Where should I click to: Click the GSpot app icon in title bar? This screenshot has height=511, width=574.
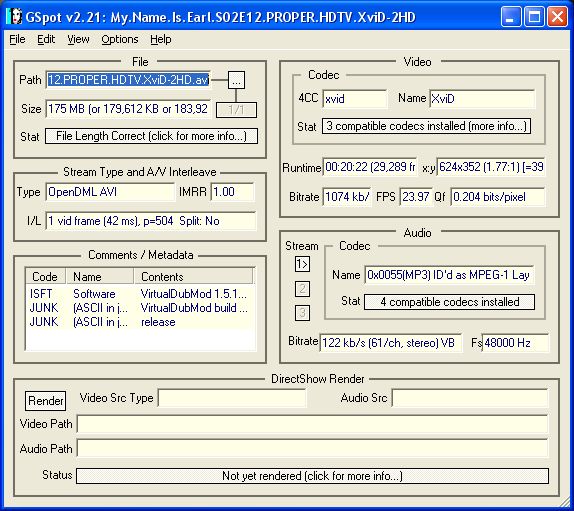click(15, 17)
